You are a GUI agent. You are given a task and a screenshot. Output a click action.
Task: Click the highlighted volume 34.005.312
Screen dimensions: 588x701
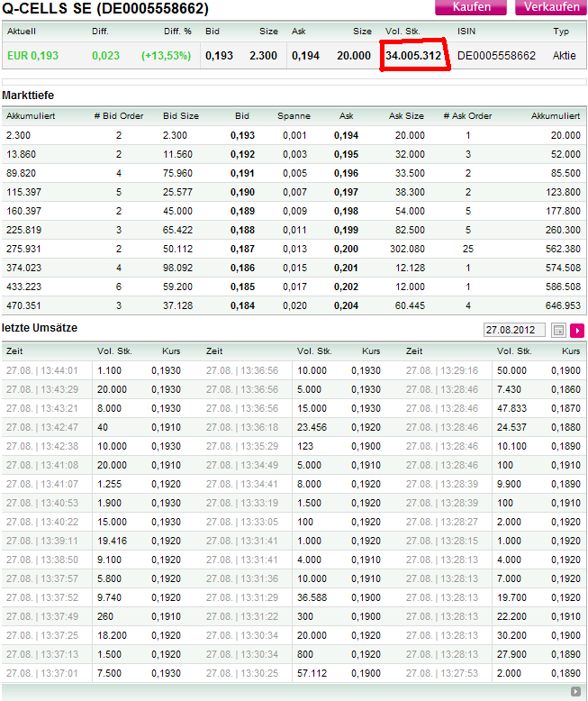click(412, 56)
